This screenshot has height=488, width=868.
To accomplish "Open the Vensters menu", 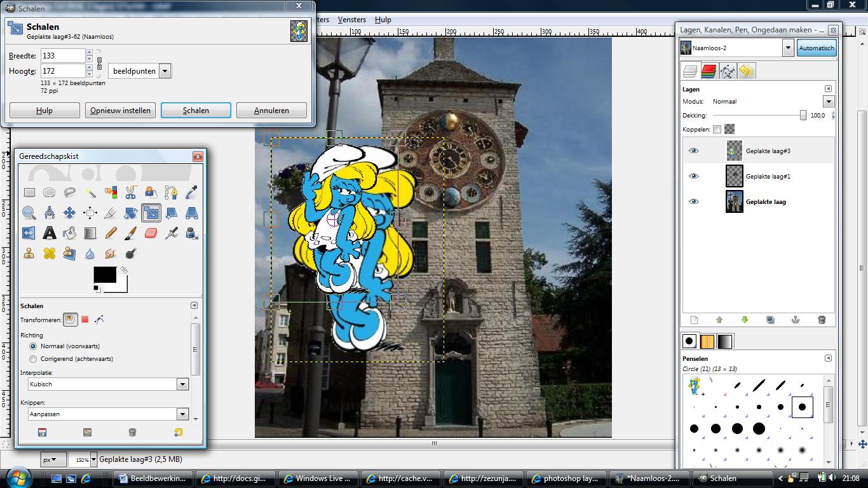I will (x=352, y=20).
